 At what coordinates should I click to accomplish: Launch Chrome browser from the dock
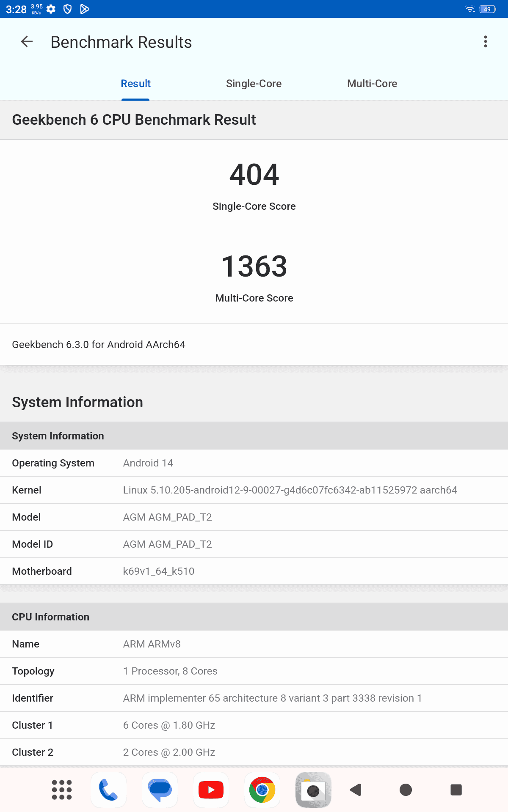[262, 790]
